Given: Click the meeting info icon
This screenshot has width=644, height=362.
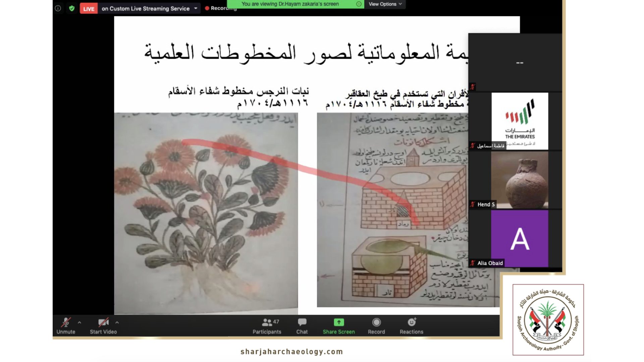Looking at the screenshot, I should [58, 8].
